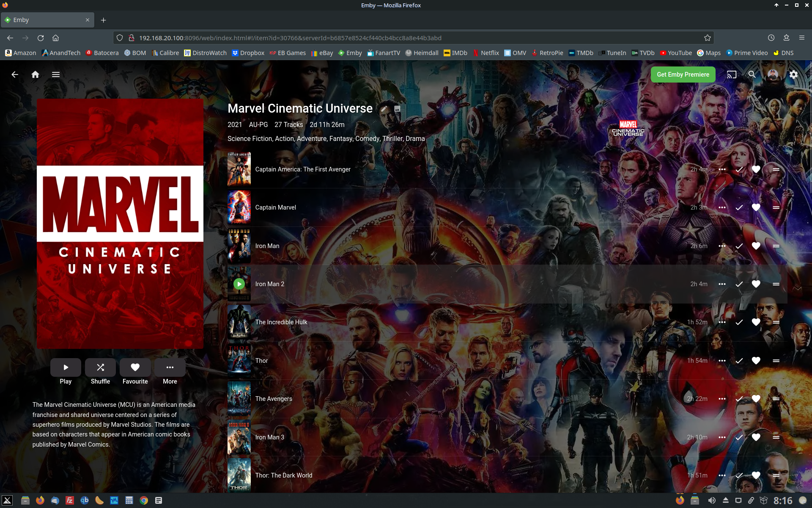Screen dimensions: 812x508
Task: Click reorder handle for Iron Man row
Action: click(x=776, y=246)
